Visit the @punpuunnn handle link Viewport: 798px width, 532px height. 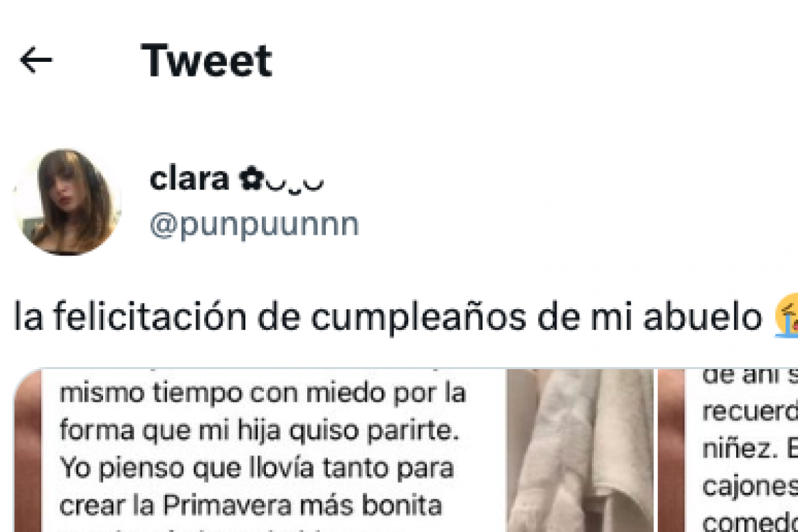[x=254, y=225]
